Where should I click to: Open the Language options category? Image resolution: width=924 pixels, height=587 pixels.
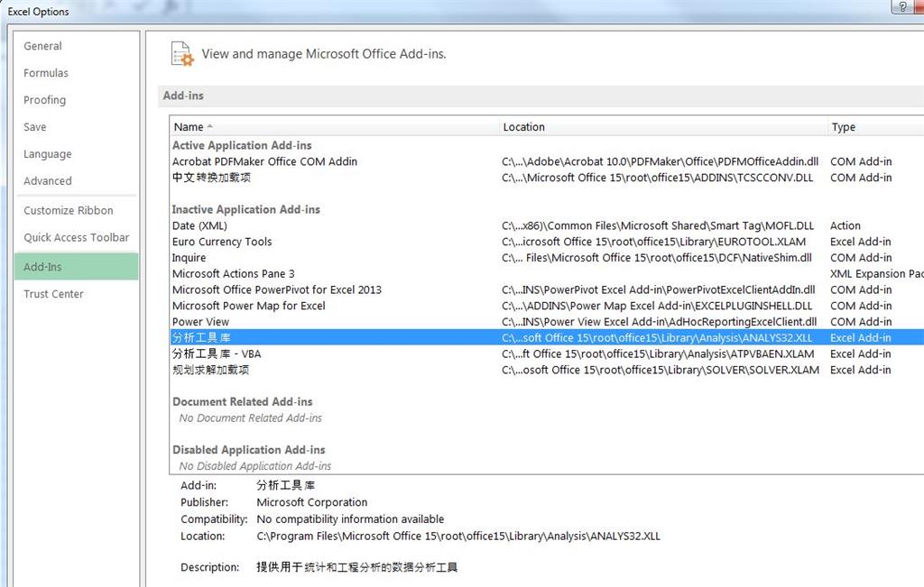(x=48, y=154)
